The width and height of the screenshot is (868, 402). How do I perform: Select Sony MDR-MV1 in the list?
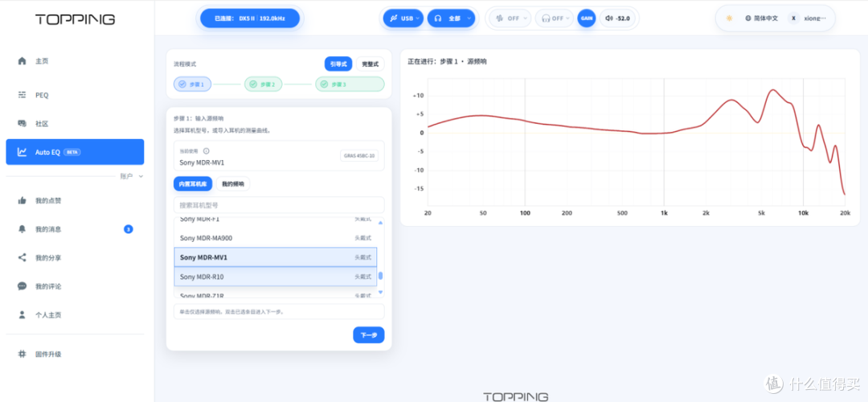pos(275,257)
